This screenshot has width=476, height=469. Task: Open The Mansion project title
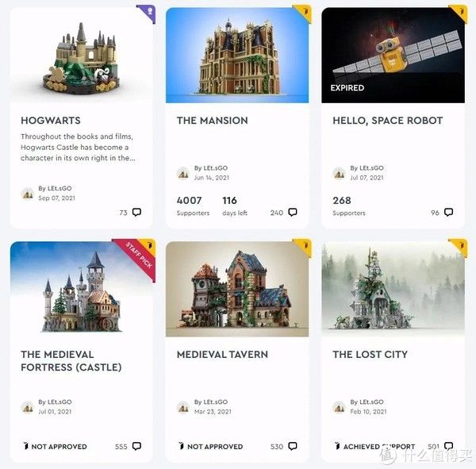point(212,121)
